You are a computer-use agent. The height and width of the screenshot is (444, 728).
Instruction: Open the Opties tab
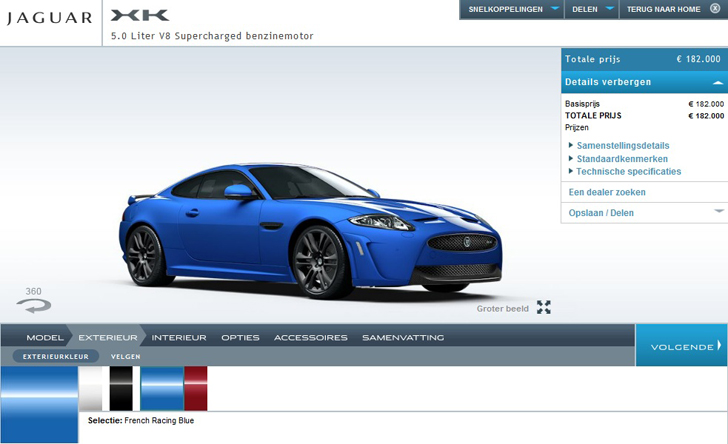240,338
